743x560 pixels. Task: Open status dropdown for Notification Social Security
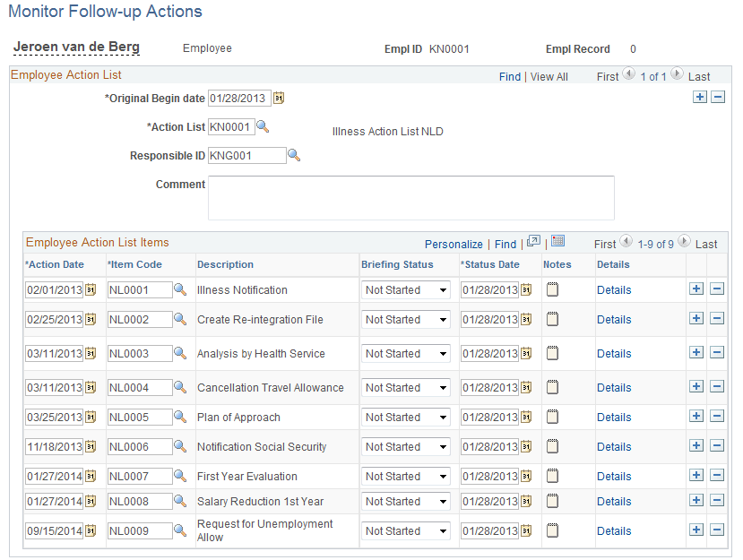click(405, 446)
